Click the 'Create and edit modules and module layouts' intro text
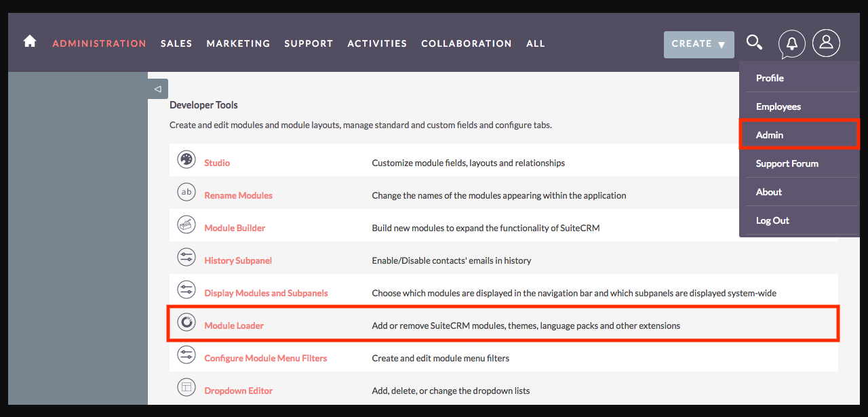The image size is (868, 417). pyautogui.click(x=361, y=125)
